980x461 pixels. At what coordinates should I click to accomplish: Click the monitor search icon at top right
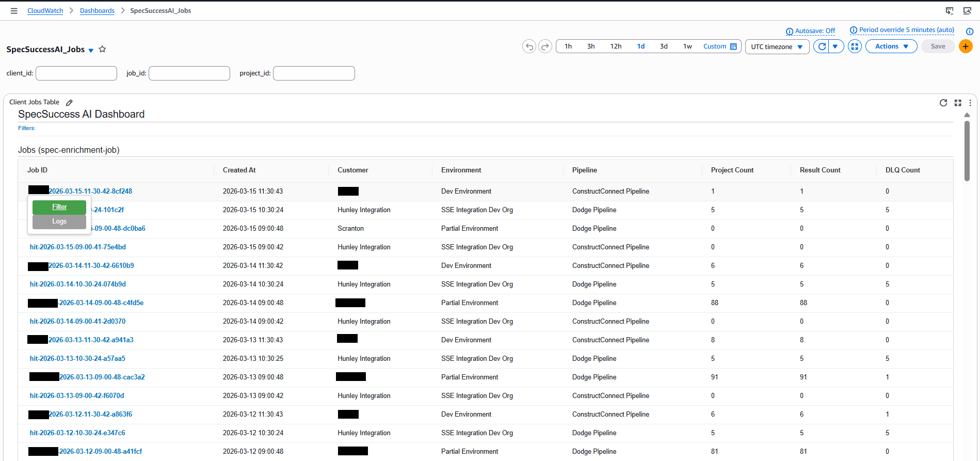pyautogui.click(x=968, y=11)
